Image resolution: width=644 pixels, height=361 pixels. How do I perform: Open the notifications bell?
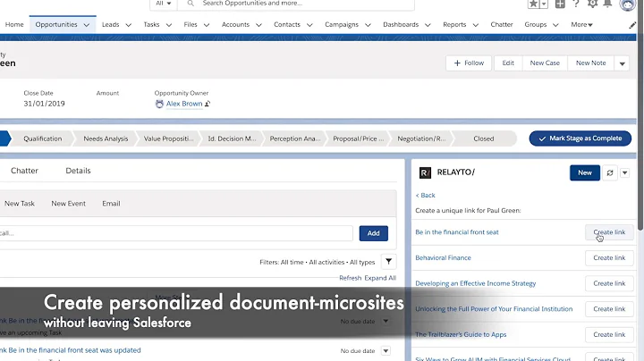(x=607, y=4)
